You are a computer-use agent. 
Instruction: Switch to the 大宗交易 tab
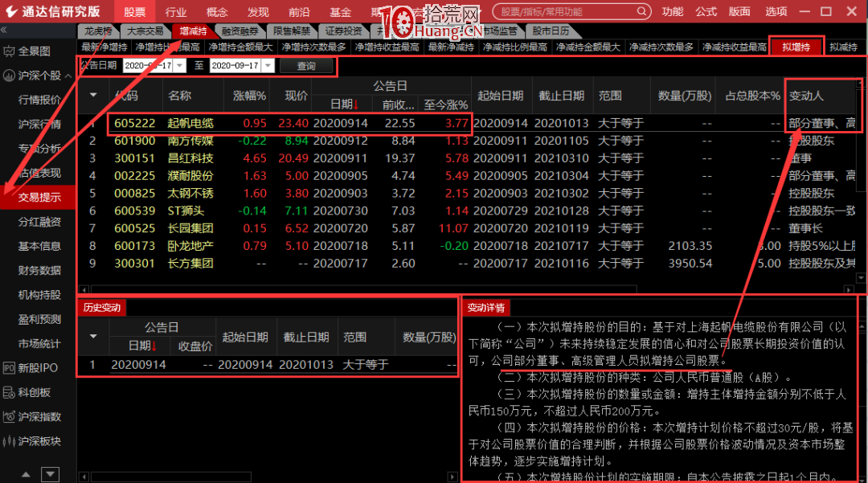(x=145, y=31)
